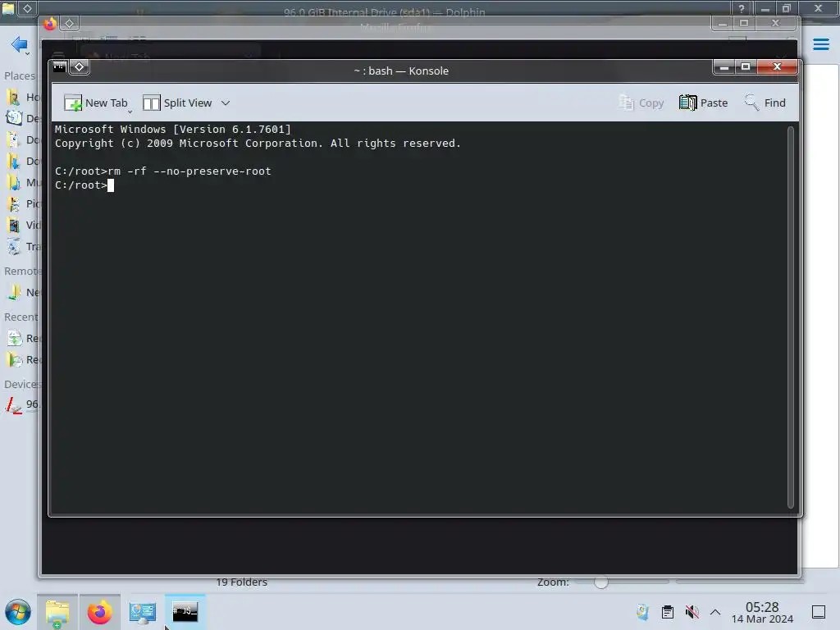This screenshot has width=840, height=630.
Task: Select the 'rm -rf --no-preserve-root' command text
Action: 189,171
